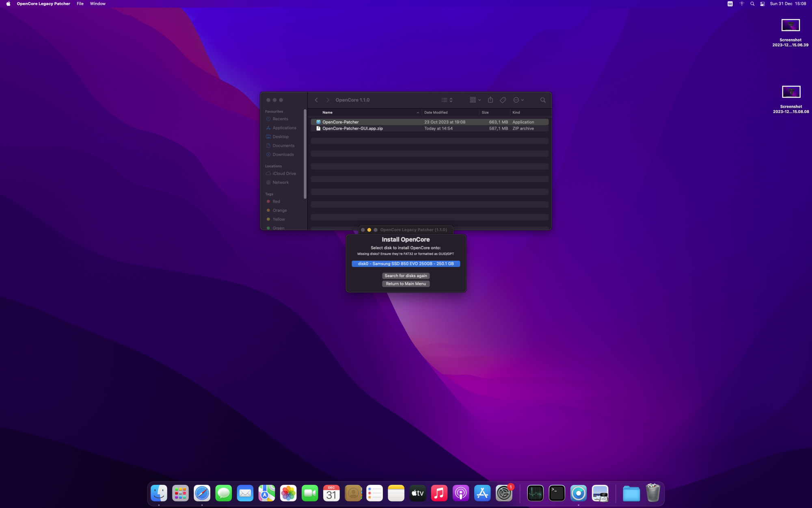
Task: Select the Red tag in the sidebar
Action: 276,201
